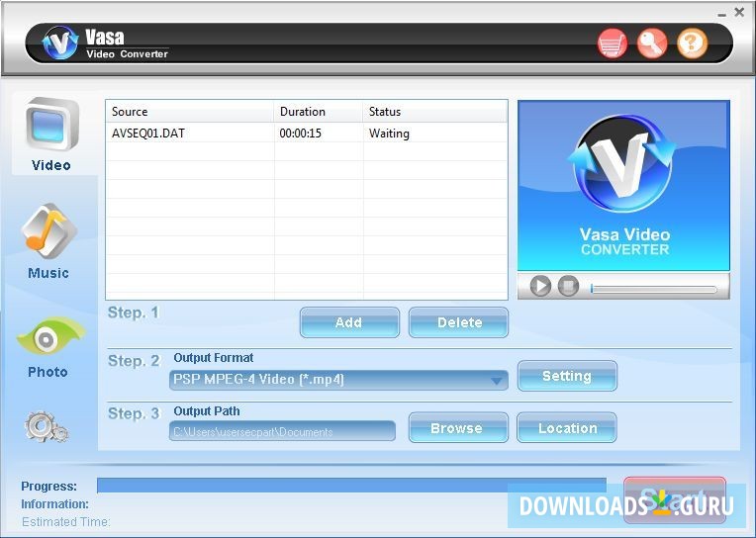Open the output Location folder
The image size is (756, 538).
[567, 427]
